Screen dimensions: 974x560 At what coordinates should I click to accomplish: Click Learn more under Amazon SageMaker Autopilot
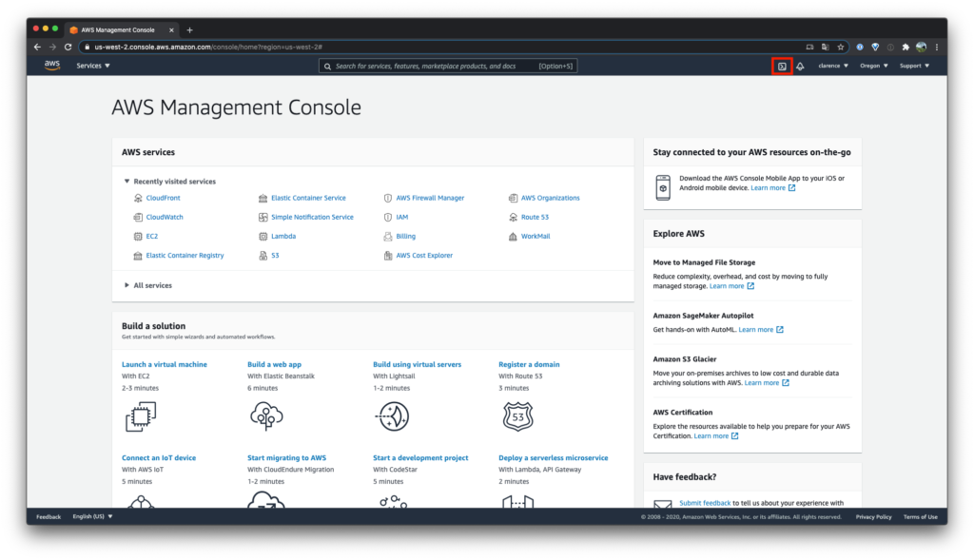point(756,330)
